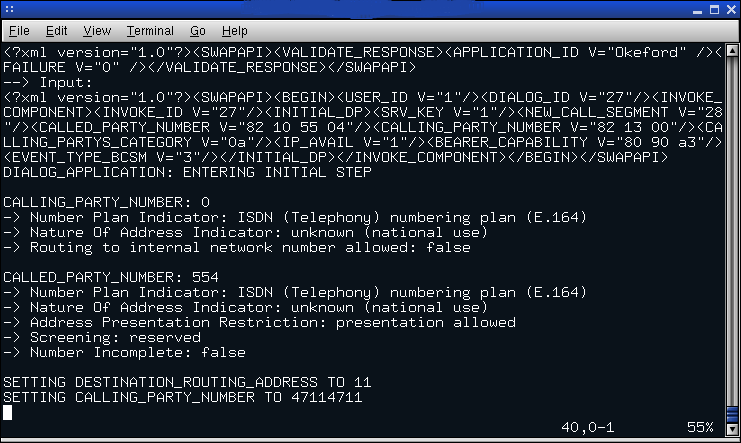Viewport: 741px width, 443px height.
Task: Click the 'DIALOG_APPLICATION: ENTERING INITIAL STEP' line
Action: click(187, 172)
